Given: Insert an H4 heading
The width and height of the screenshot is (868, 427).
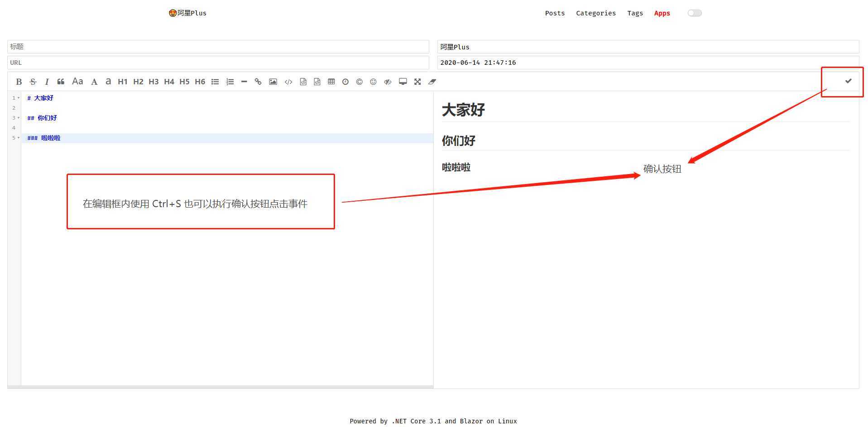Looking at the screenshot, I should [169, 82].
